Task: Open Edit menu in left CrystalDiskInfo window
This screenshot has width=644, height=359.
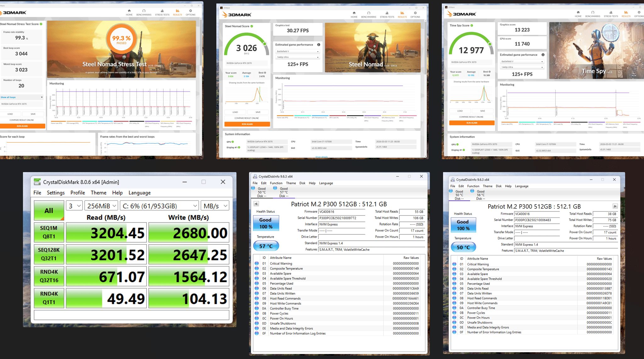Action: [x=264, y=183]
